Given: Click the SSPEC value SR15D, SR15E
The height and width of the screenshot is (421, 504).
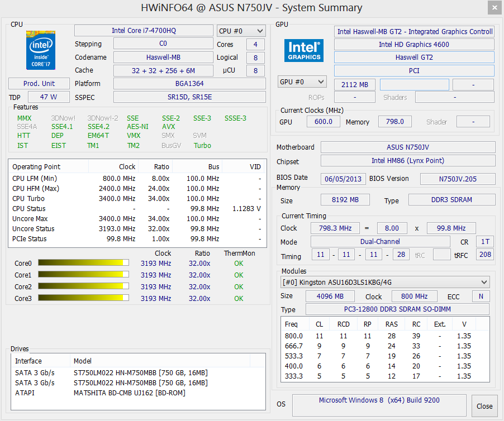Looking at the screenshot, I should pyautogui.click(x=189, y=97).
